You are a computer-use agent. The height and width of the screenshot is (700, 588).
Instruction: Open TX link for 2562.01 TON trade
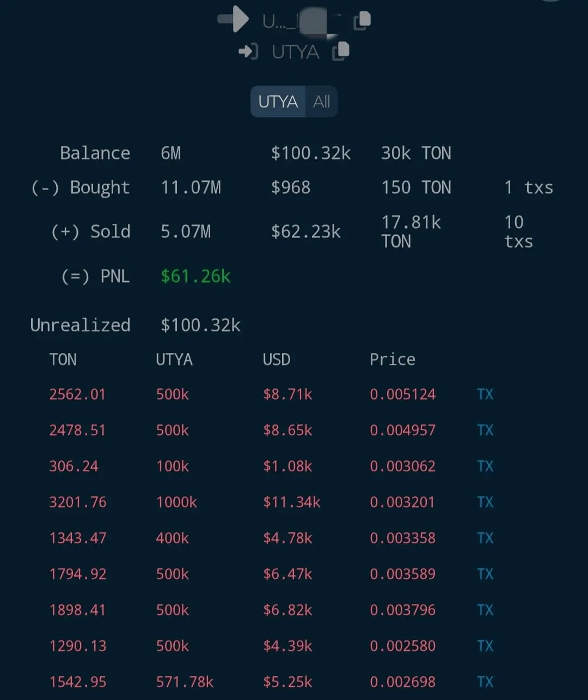click(x=485, y=394)
